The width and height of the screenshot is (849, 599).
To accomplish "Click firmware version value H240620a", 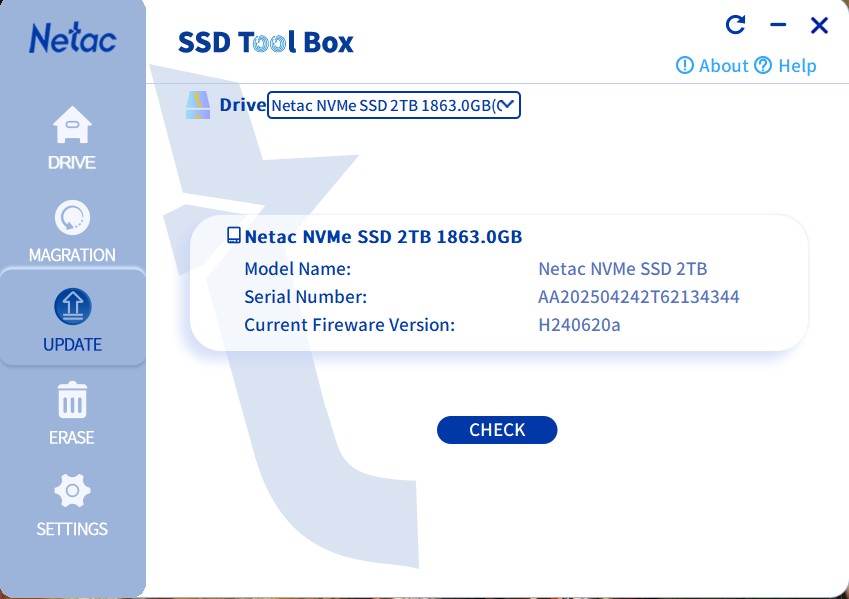I will (x=579, y=325).
